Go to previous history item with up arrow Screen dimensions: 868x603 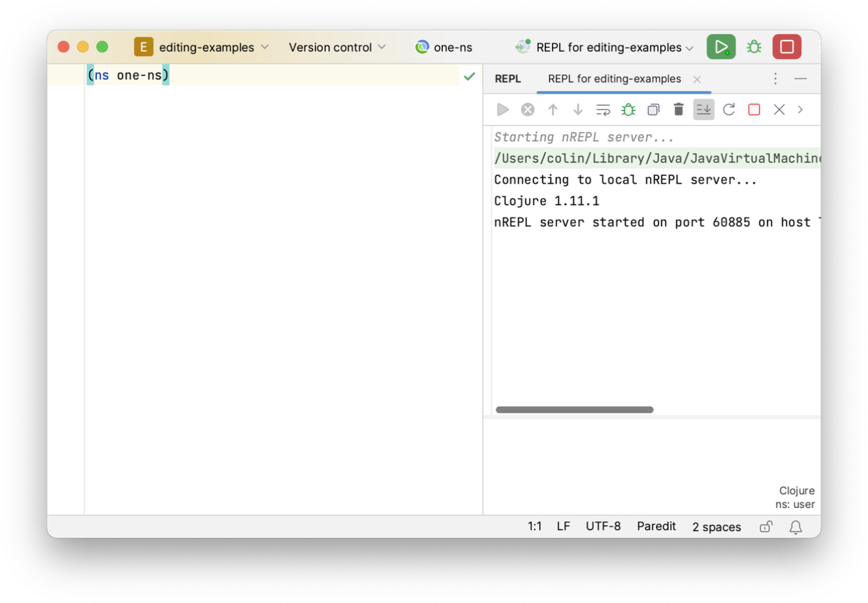[x=553, y=110]
